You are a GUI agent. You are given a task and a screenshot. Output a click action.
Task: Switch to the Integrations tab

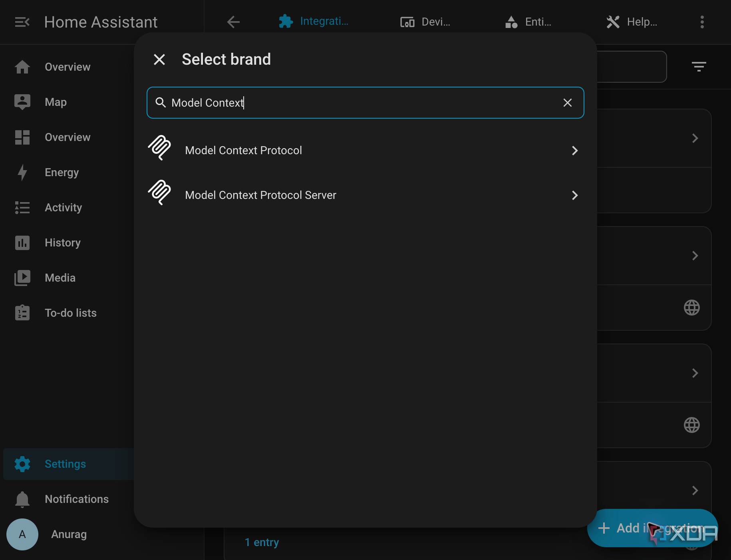pos(314,22)
